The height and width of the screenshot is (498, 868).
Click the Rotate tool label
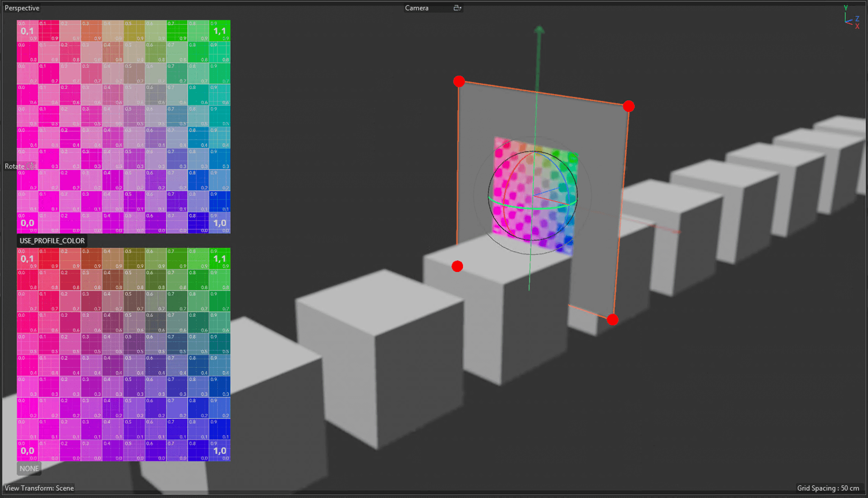[14, 166]
